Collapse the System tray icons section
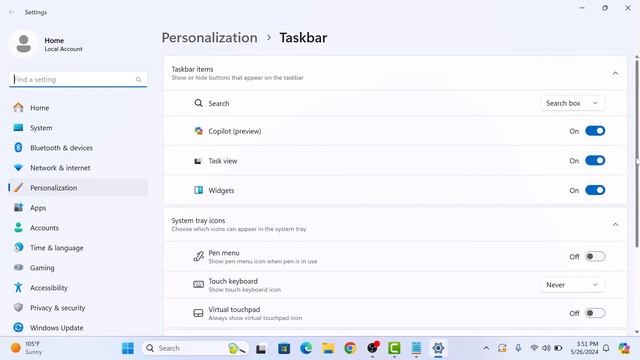The height and width of the screenshot is (360, 640). (x=615, y=225)
